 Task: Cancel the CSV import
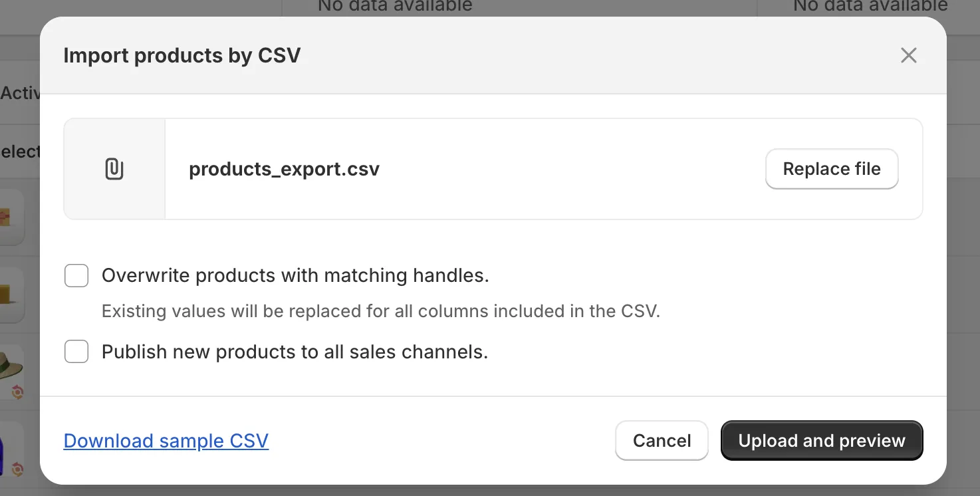coord(661,440)
